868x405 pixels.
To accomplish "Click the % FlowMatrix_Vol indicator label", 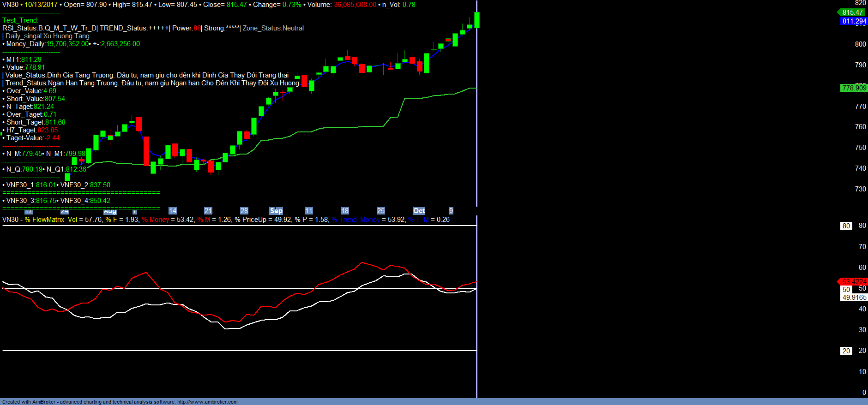I will click(x=51, y=220).
